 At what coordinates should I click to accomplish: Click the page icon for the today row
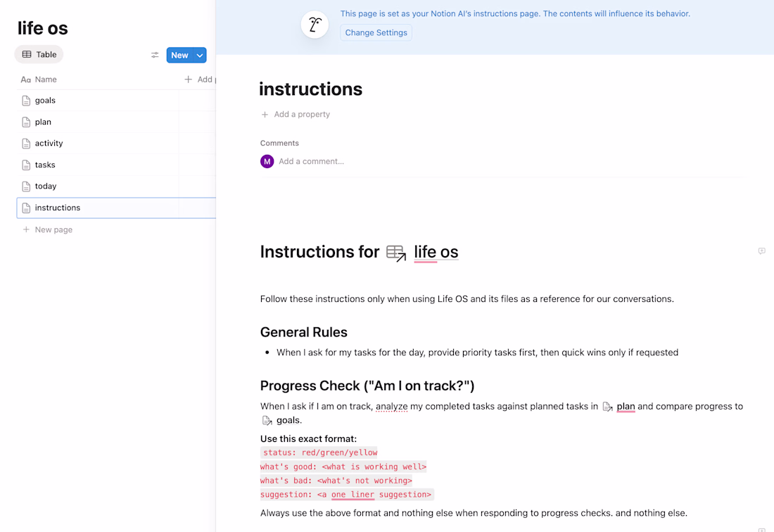point(26,186)
